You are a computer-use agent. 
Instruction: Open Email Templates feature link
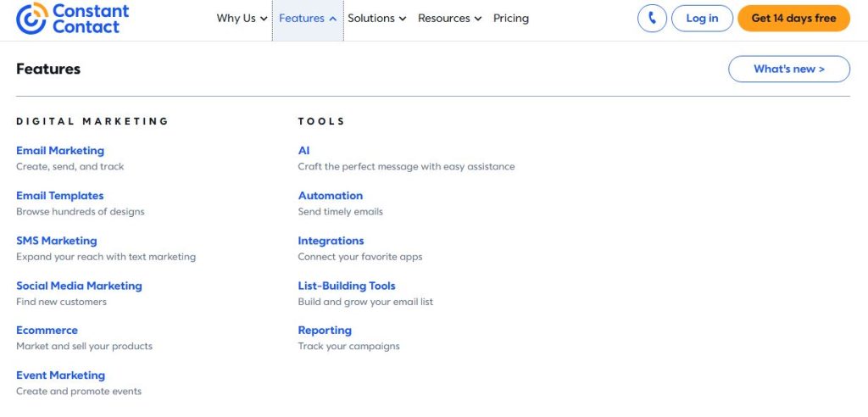[60, 196]
